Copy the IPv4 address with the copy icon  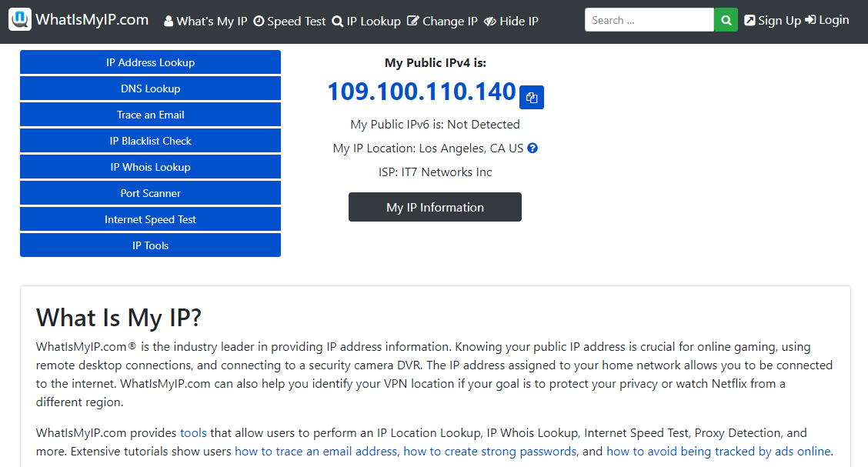(532, 98)
